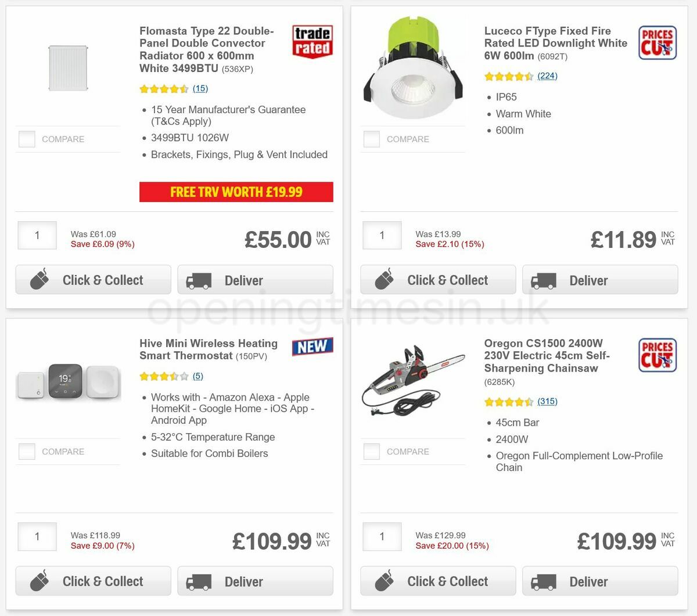Click the FREE TRV WORTH £19.99 banner
Screen dimensions: 697x616
click(x=236, y=192)
